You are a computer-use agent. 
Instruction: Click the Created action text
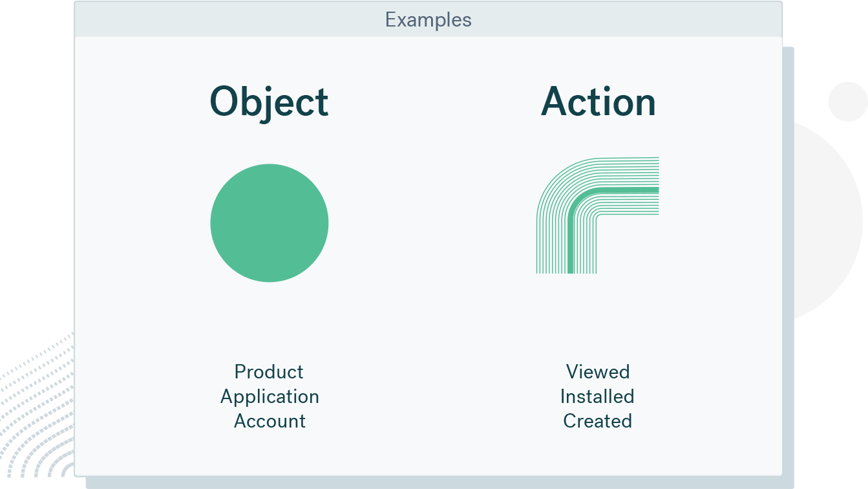tap(597, 421)
